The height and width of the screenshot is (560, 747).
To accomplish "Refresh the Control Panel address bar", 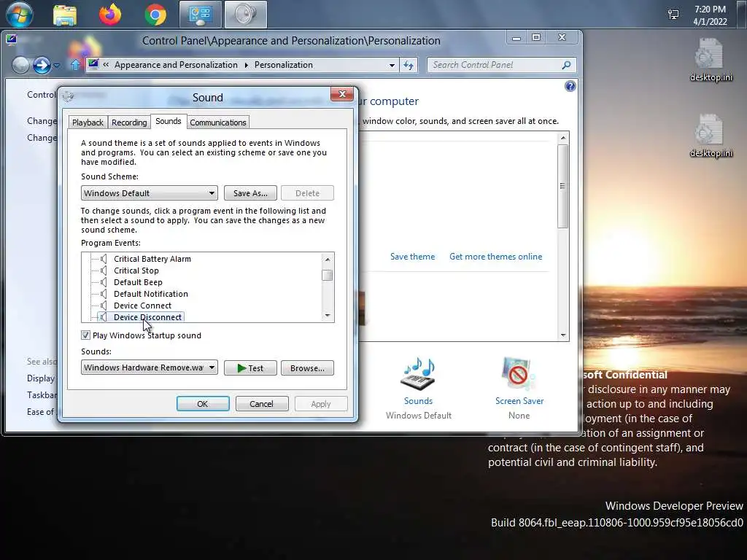I will [x=409, y=65].
